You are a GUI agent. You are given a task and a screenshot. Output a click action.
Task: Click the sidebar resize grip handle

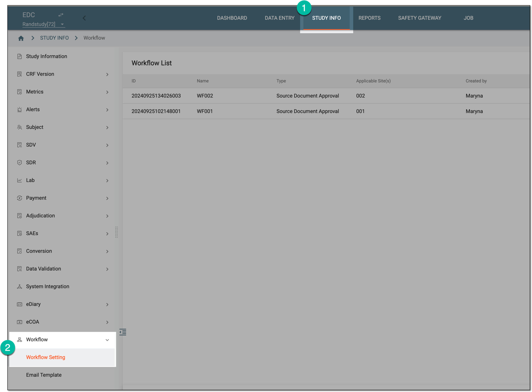[x=116, y=232]
